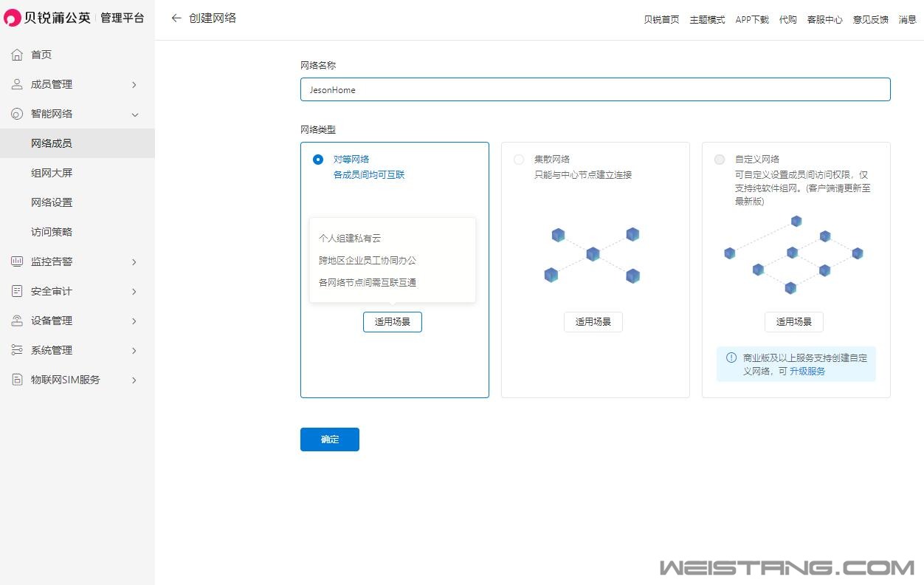924x585 pixels.
Task: Click 适用场景 button under 集散网络
Action: 593,322
